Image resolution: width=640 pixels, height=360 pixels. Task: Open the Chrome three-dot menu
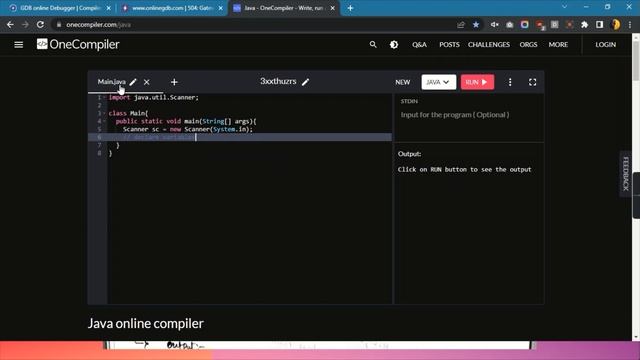point(630,24)
